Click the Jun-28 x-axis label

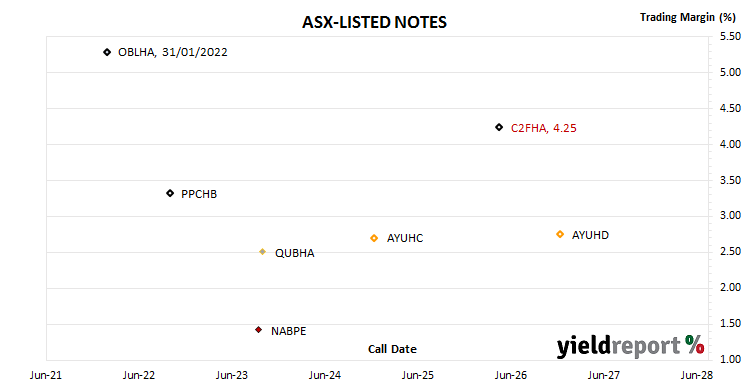pyautogui.click(x=697, y=375)
